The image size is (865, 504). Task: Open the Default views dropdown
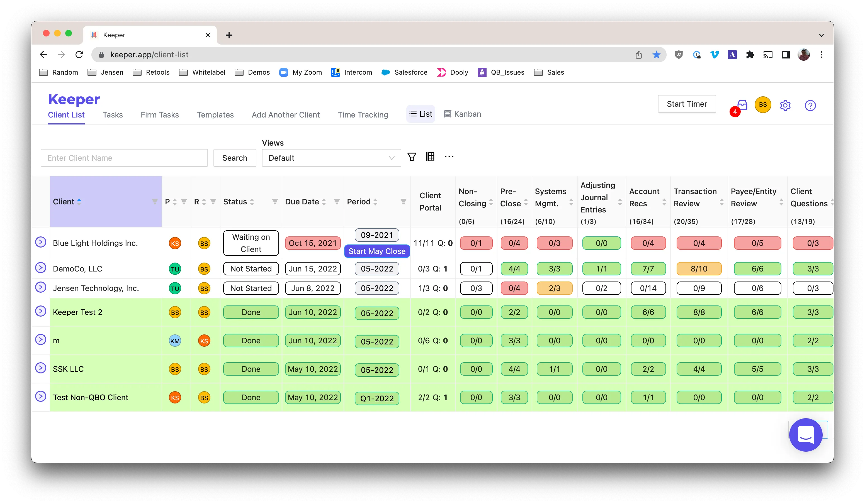(x=331, y=158)
